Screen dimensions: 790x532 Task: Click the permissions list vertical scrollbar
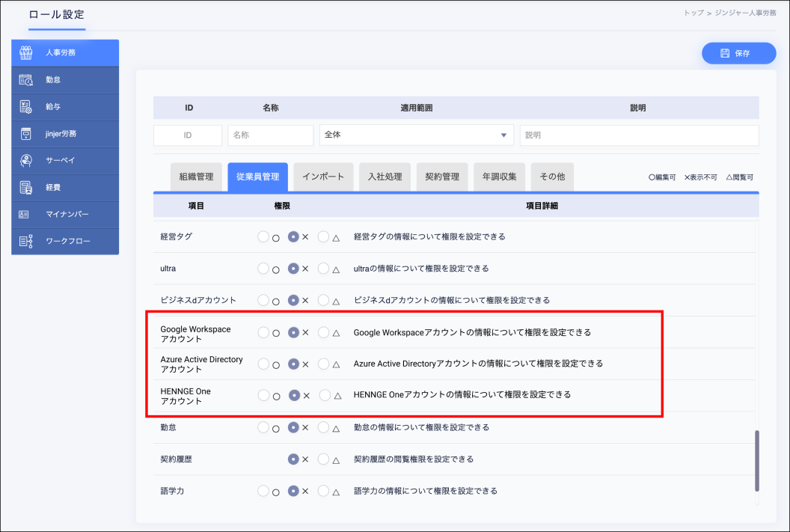click(757, 460)
